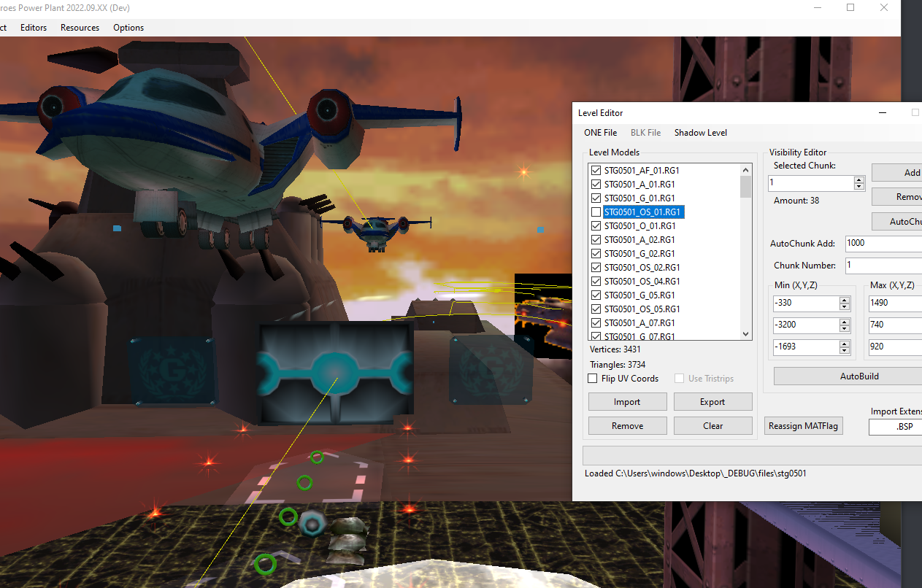922x588 pixels.
Task: Uncheck STG0501_OS_02.RG1 visibility
Action: point(596,267)
